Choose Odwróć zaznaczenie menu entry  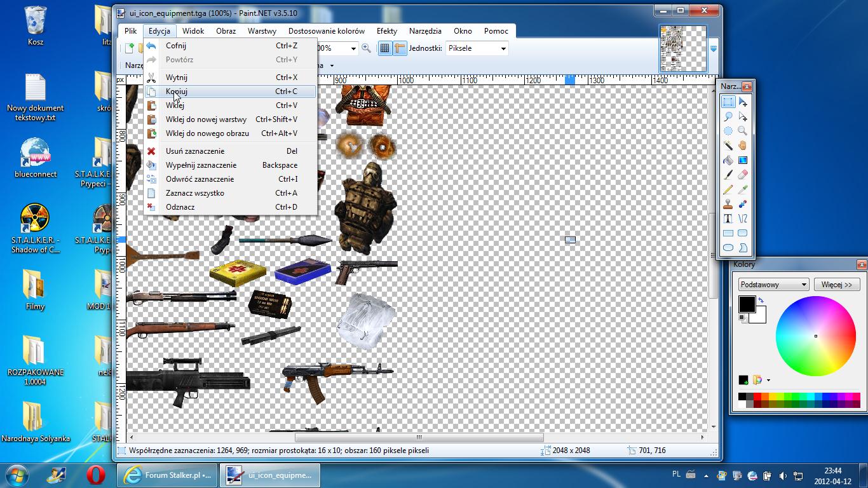(230, 179)
